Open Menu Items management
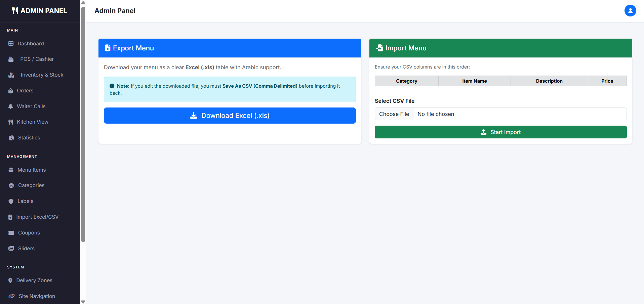This screenshot has width=644, height=304. click(x=31, y=170)
